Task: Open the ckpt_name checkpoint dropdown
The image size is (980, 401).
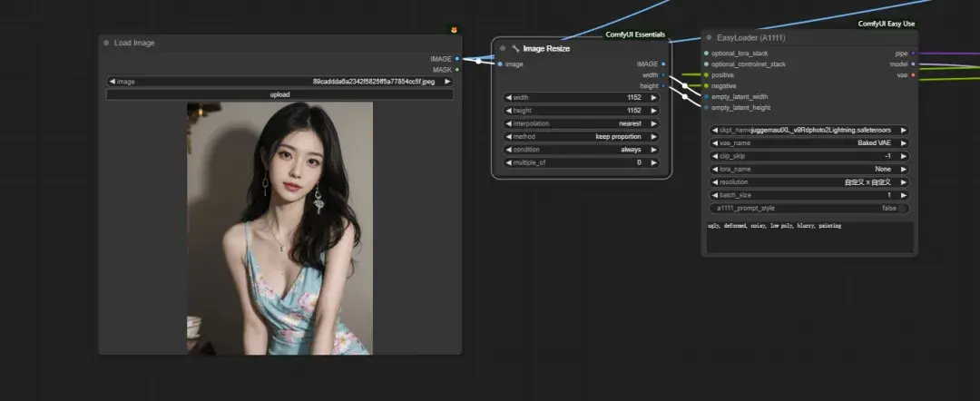Action: (x=808, y=130)
